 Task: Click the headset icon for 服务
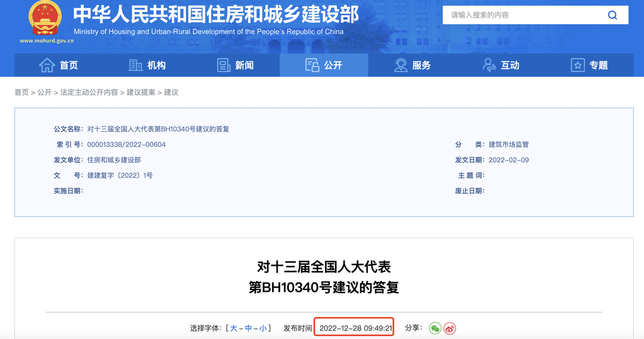tap(401, 66)
